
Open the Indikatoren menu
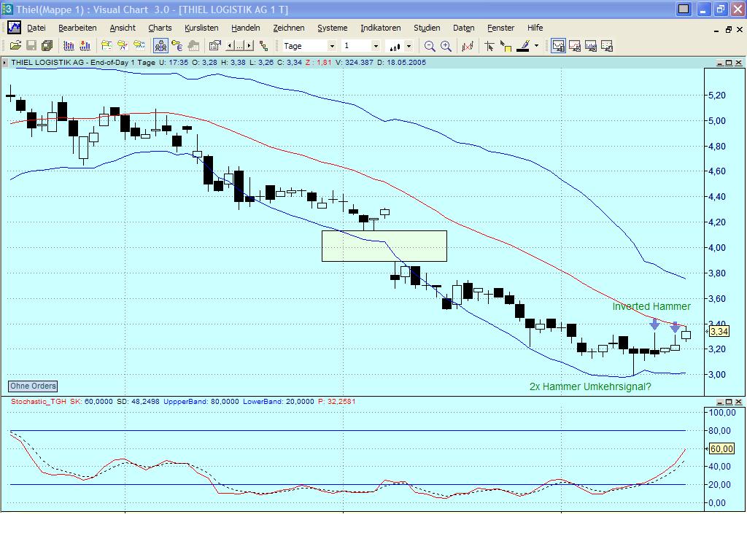pyautogui.click(x=380, y=28)
